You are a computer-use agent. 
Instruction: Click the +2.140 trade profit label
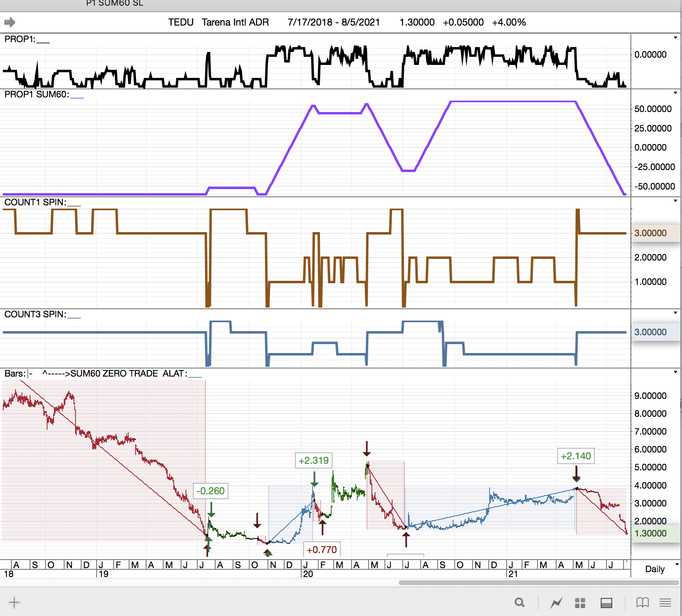576,456
